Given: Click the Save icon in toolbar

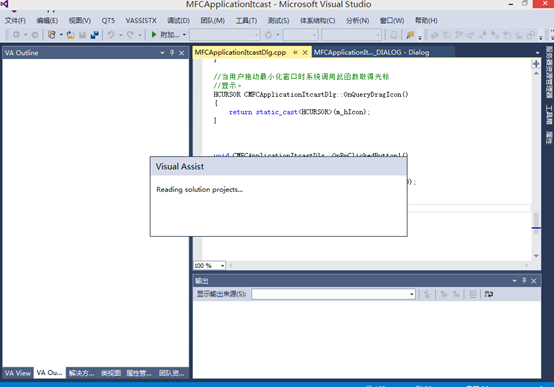Looking at the screenshot, I should 82,35.
